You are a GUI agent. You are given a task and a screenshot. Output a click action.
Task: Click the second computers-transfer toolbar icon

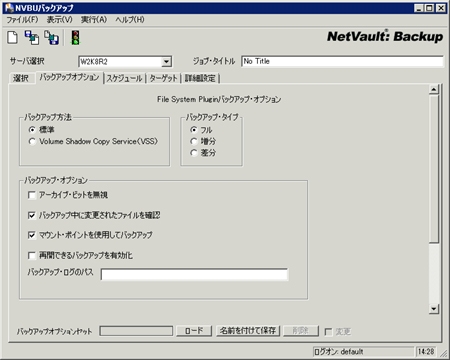coord(52,37)
